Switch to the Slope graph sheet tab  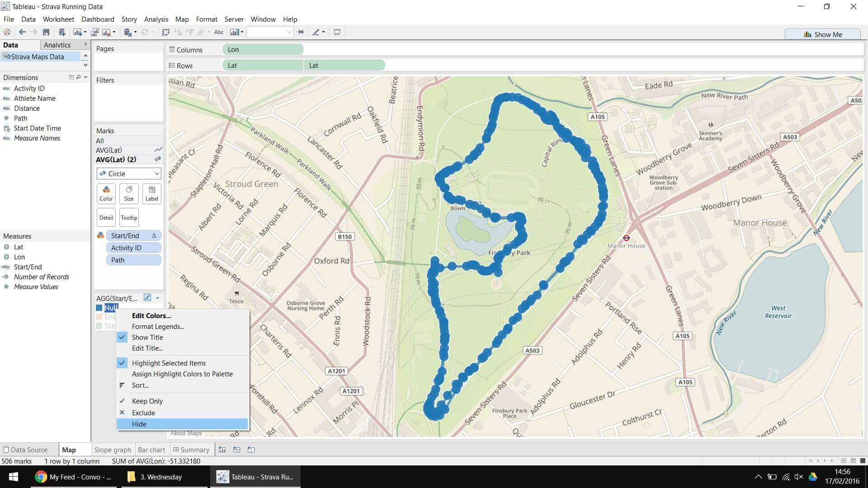tap(113, 450)
